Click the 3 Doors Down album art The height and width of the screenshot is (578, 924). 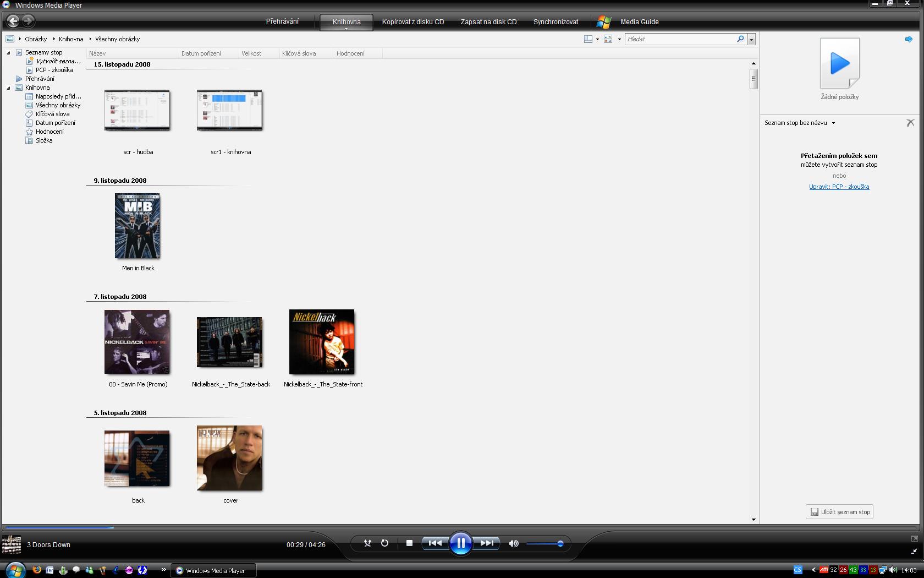[12, 544]
